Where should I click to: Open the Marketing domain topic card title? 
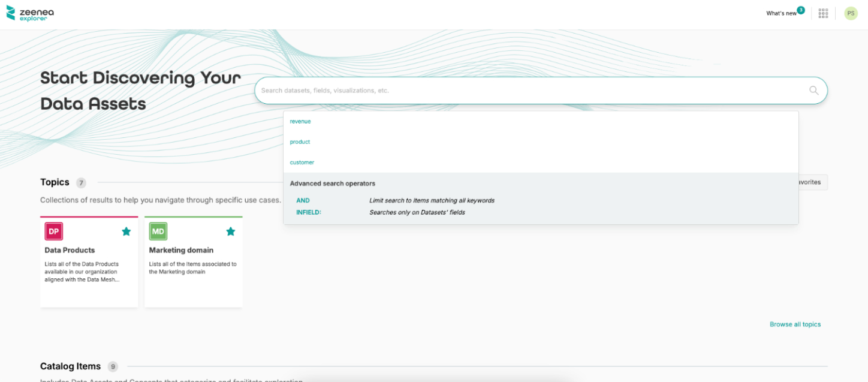[181, 250]
